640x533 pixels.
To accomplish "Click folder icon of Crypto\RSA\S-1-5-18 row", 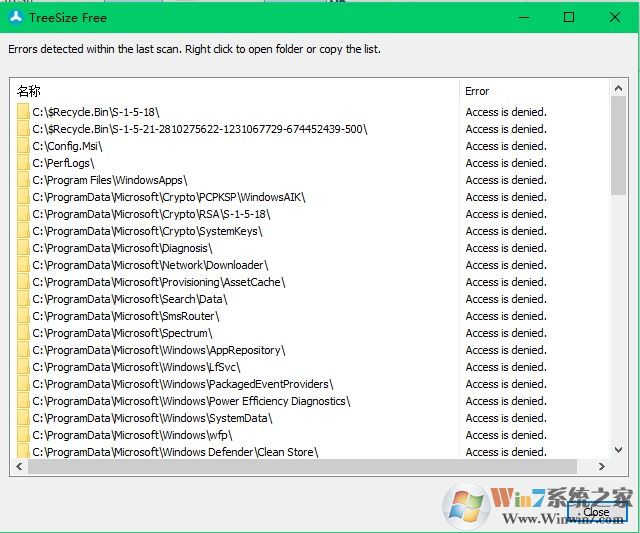I will 23,214.
